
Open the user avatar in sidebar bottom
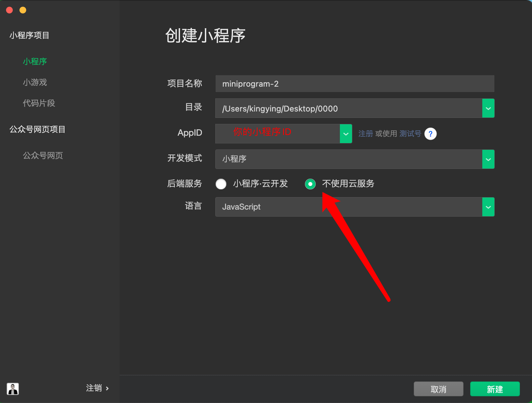tap(13, 389)
